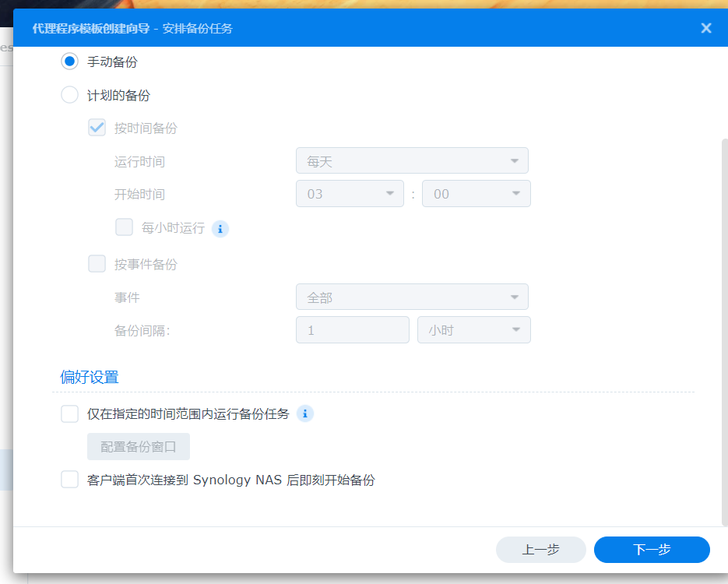Click info icon beside 仅在指定的时间范围内运行备份任务

pyautogui.click(x=305, y=413)
